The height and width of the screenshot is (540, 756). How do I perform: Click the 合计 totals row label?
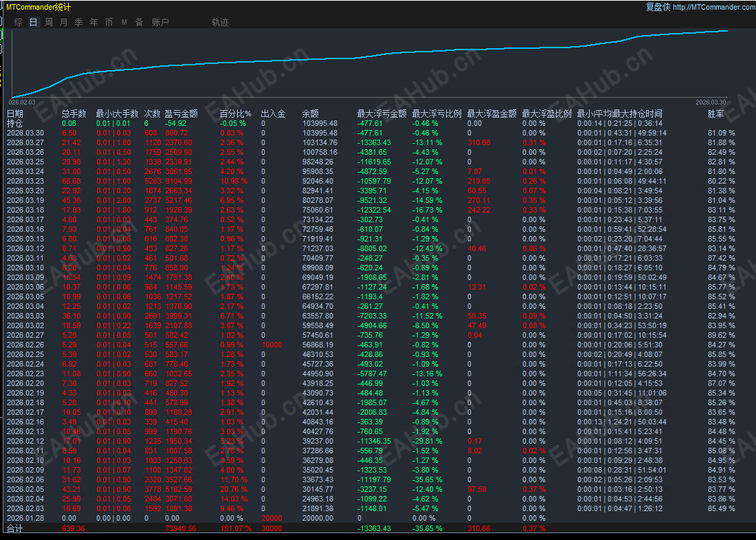[x=15, y=528]
